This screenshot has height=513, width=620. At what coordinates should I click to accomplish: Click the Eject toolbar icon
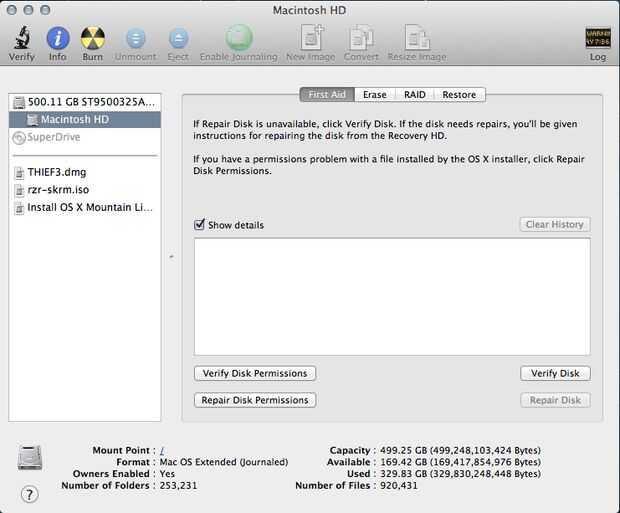tap(178, 39)
